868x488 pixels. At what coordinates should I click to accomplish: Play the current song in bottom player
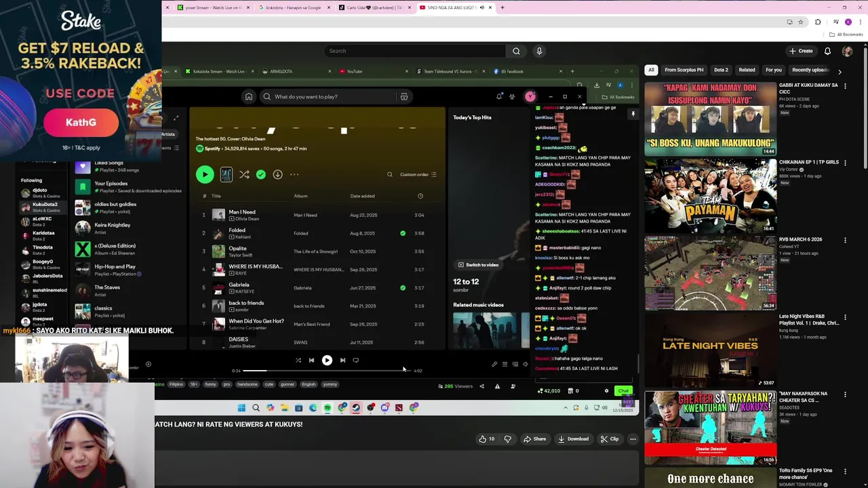[327, 361]
